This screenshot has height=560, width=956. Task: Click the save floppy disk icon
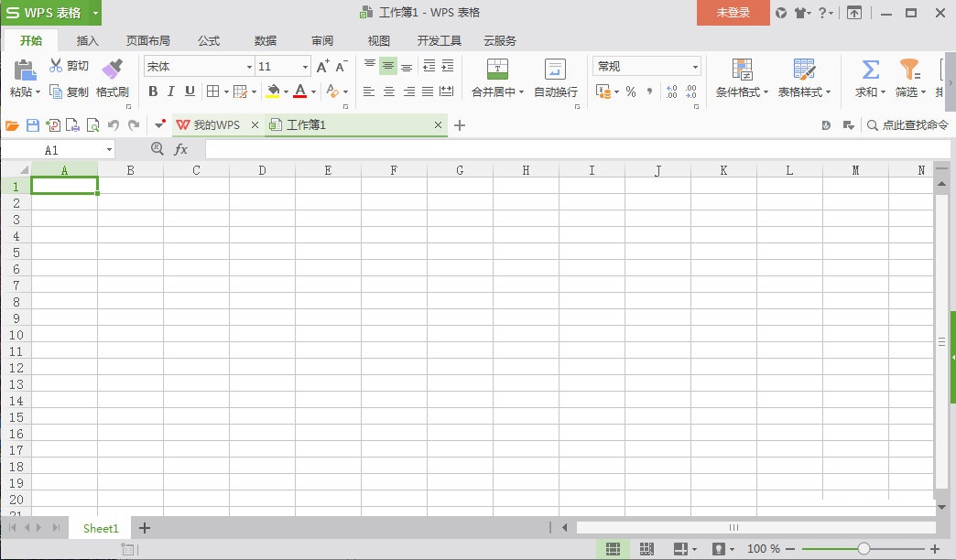coord(33,125)
